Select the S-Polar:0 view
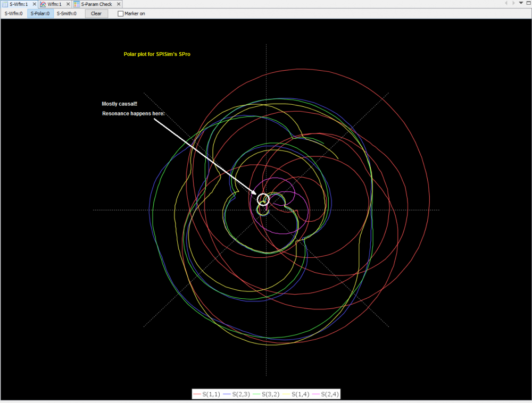This screenshot has width=532, height=403. click(x=40, y=13)
